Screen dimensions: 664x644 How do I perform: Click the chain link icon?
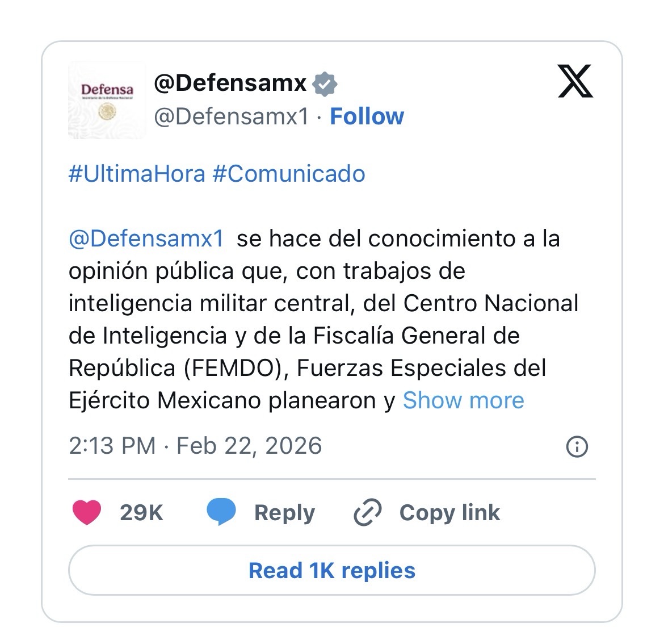click(368, 512)
